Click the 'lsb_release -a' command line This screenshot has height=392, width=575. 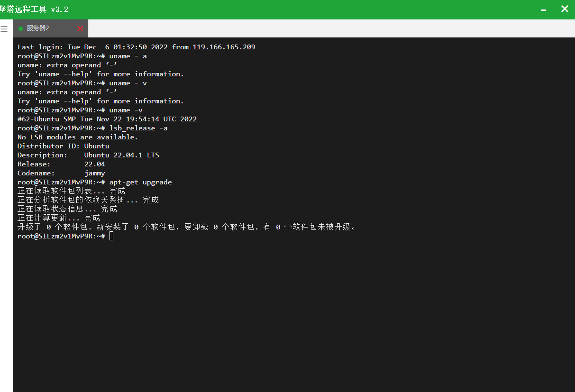[92, 128]
